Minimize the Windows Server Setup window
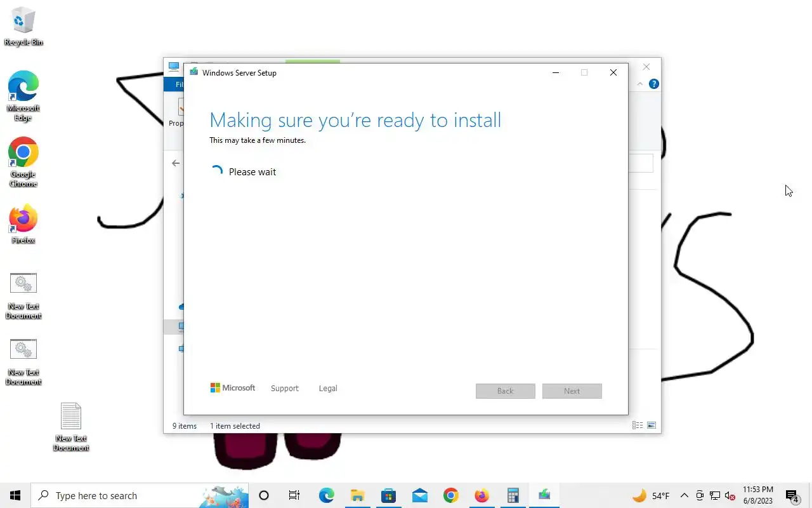 [x=556, y=72]
